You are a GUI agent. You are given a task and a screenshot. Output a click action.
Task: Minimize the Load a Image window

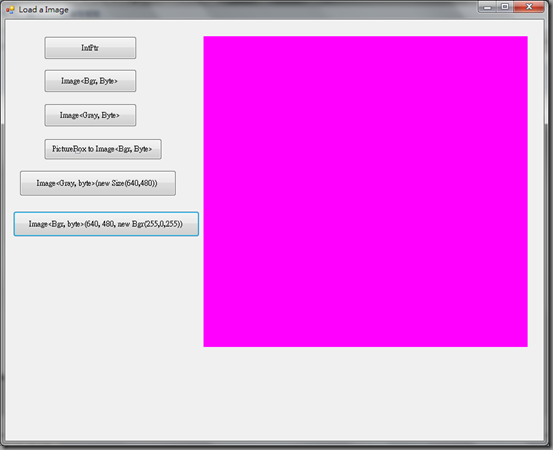[x=487, y=7]
